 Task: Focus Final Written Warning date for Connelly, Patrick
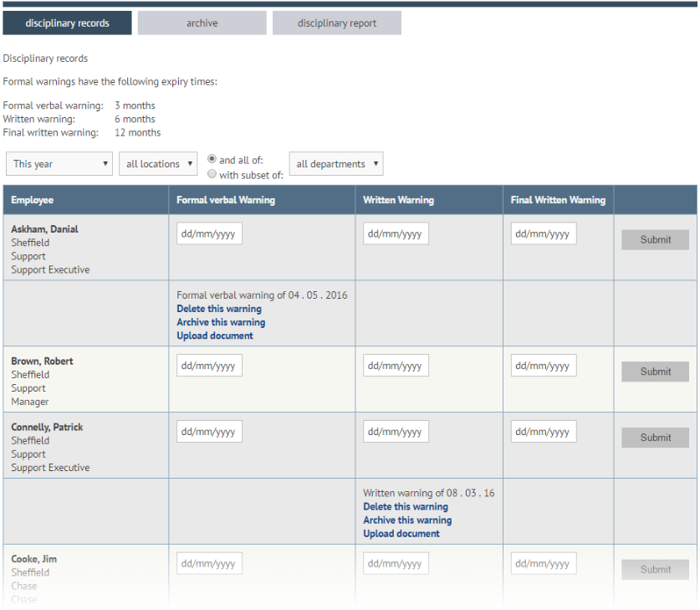[544, 432]
